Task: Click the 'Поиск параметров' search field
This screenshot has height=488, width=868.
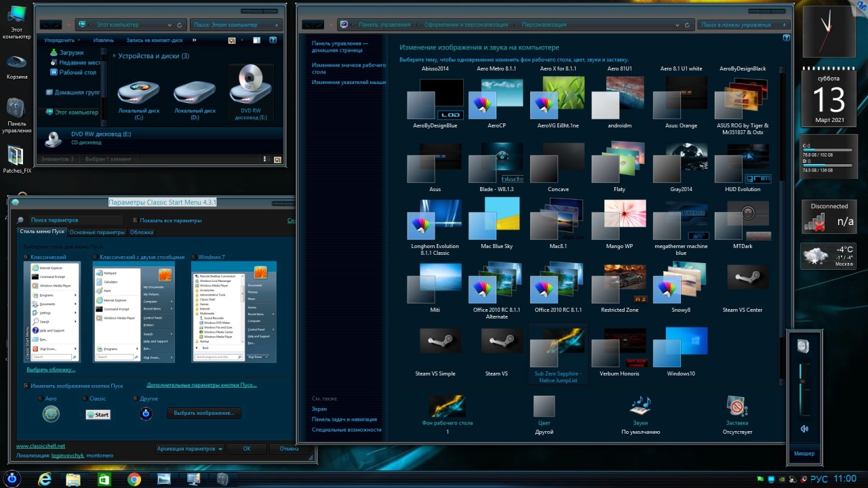Action: click(x=76, y=220)
